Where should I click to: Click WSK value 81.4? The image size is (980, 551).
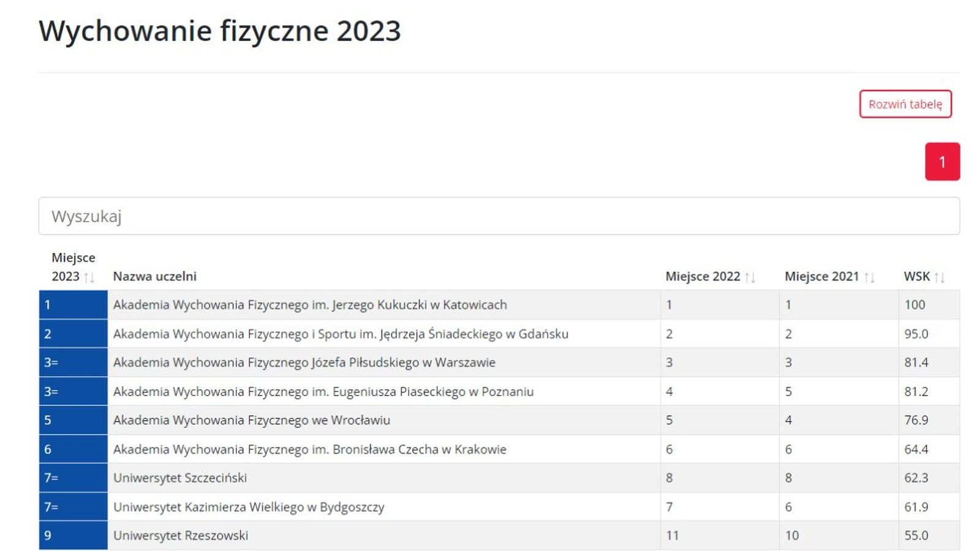pyautogui.click(x=916, y=362)
